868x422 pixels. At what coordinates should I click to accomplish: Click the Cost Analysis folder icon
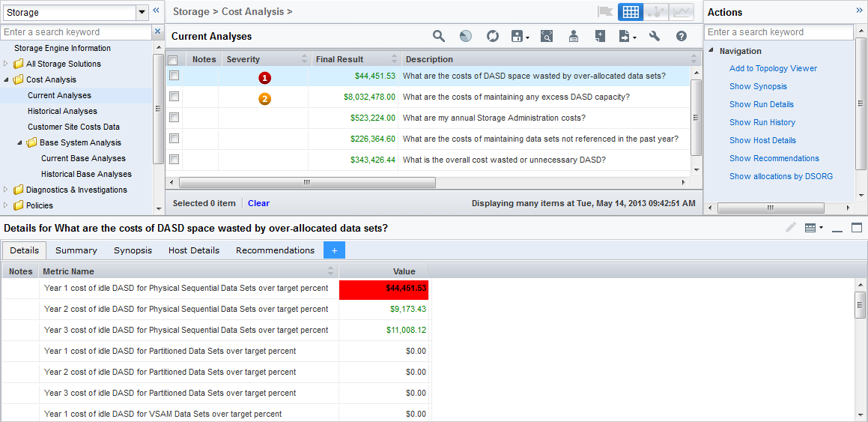[18, 79]
